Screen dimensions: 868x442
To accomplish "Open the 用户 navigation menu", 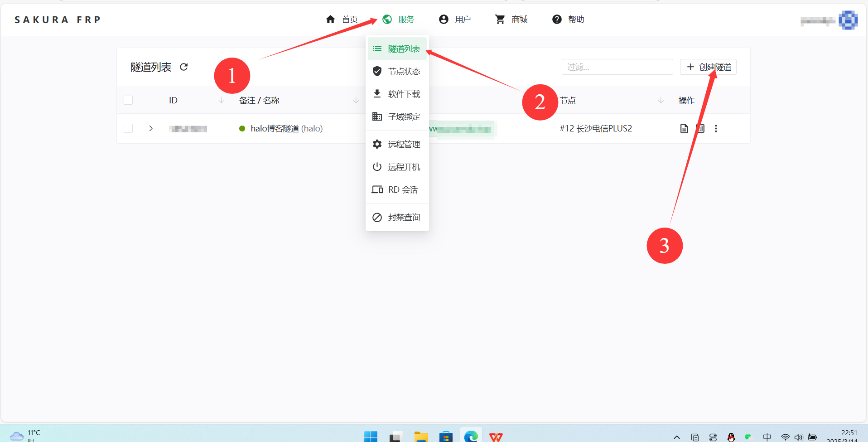I will pyautogui.click(x=455, y=19).
